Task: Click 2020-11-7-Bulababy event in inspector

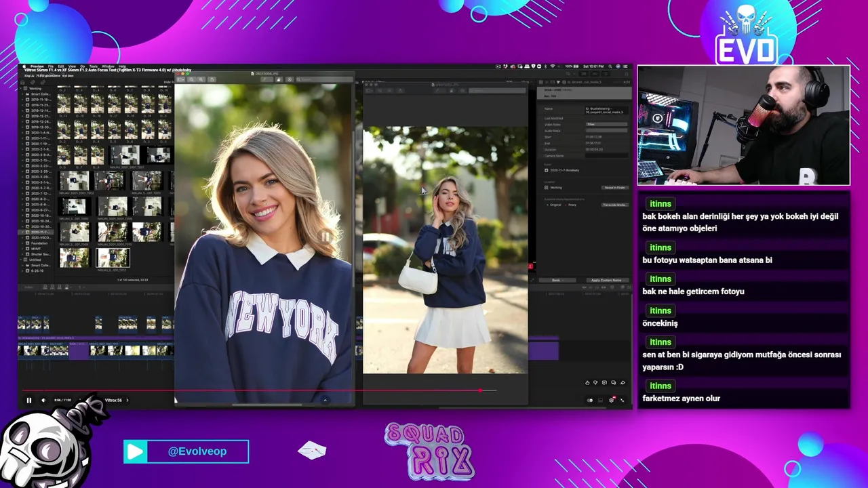Action: click(x=562, y=170)
